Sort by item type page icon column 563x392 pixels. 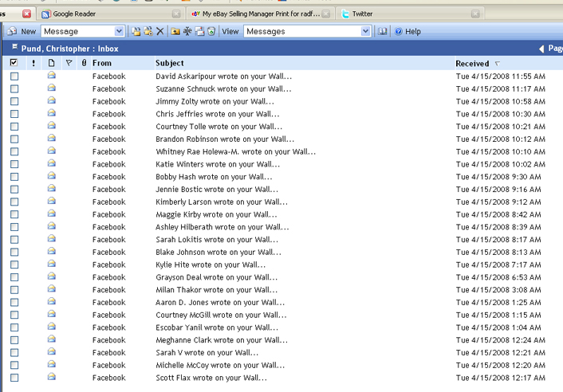coord(51,63)
